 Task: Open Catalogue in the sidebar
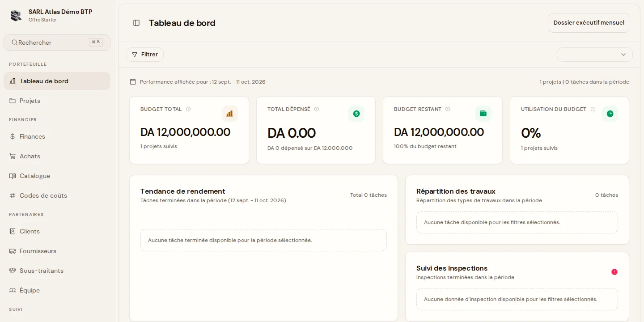click(x=57, y=176)
